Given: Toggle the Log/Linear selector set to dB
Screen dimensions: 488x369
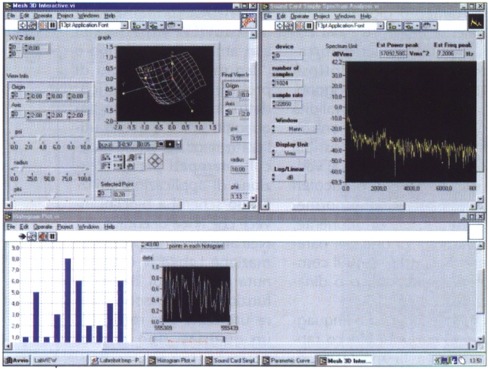Looking at the screenshot, I should tap(289, 178).
